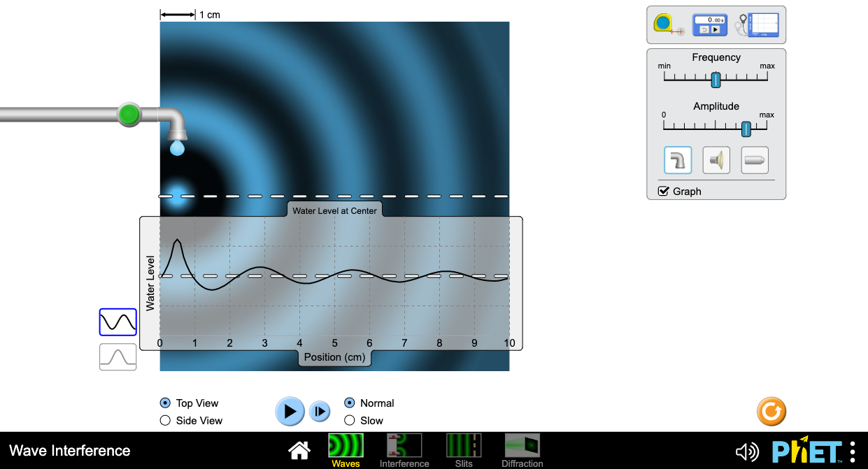Open the PhET options menu with three dots
Image resolution: width=868 pixels, height=469 pixels.
click(851, 451)
